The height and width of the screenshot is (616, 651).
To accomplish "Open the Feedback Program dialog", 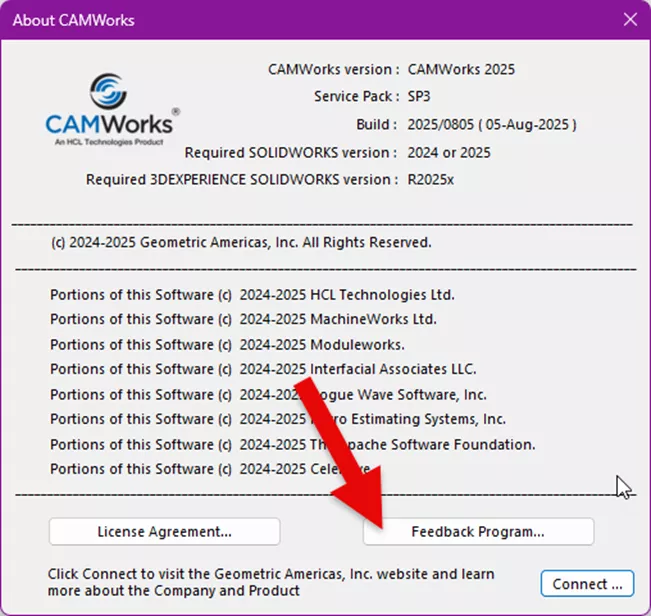I will pos(478,531).
